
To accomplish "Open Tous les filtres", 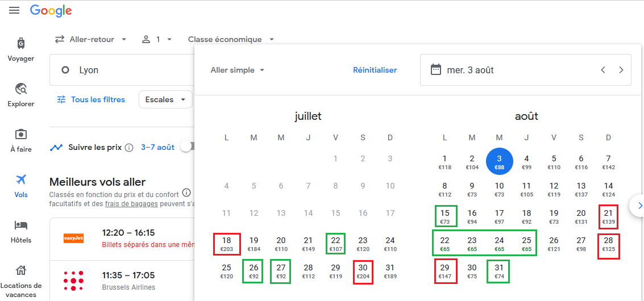I will (91, 99).
